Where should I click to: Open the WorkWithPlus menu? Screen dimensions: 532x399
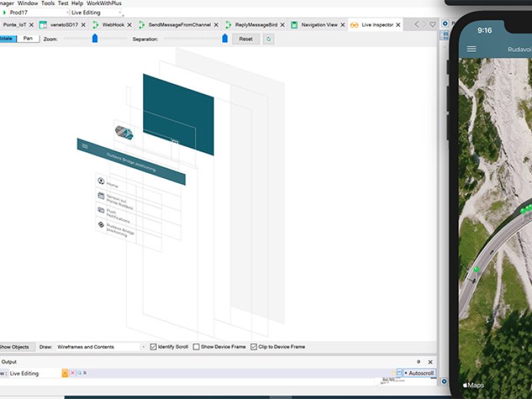click(104, 3)
